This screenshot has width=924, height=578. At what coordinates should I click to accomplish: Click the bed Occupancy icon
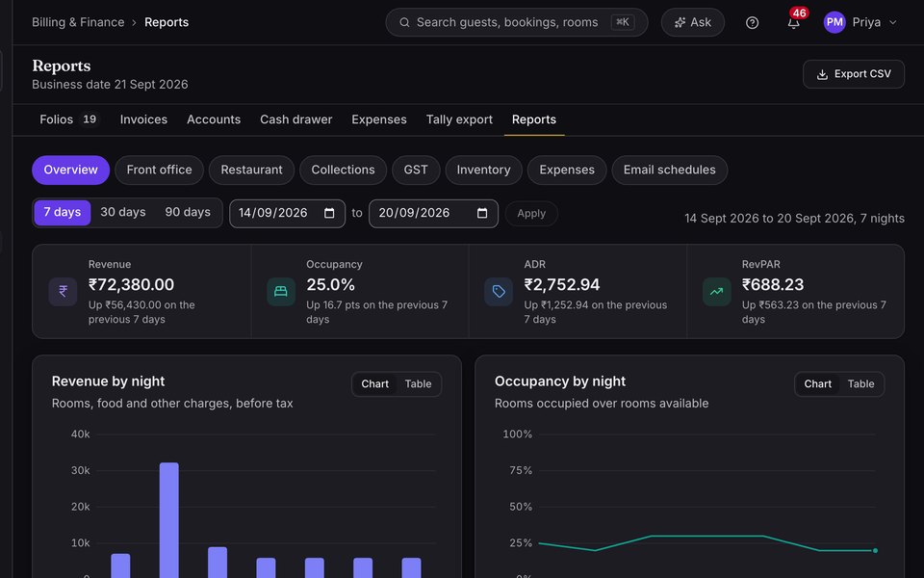click(x=280, y=291)
